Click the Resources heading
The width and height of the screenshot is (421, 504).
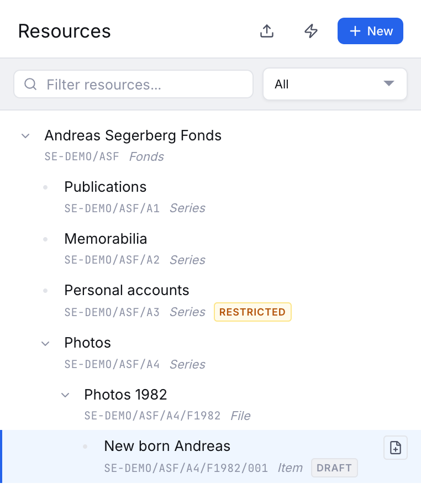point(64,31)
